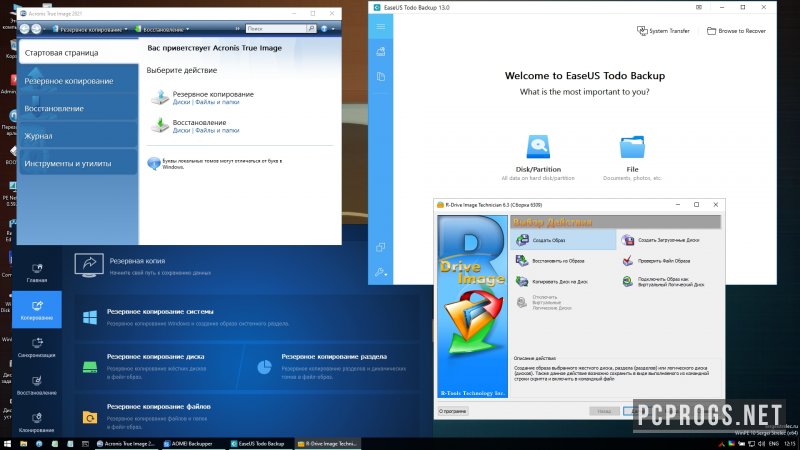The width and height of the screenshot is (800, 450).
Task: Select Восстановление in Acronis sidebar
Action: (78, 108)
